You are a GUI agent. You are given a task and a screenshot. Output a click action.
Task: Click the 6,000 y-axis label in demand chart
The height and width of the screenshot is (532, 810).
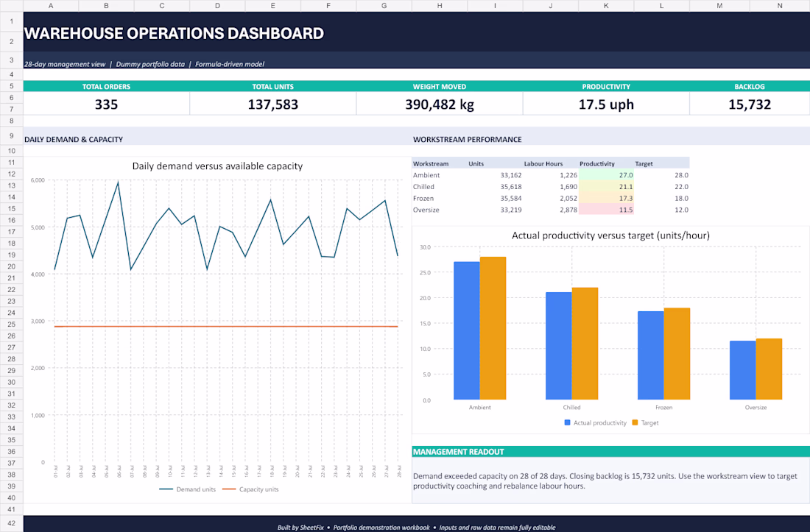[38, 180]
